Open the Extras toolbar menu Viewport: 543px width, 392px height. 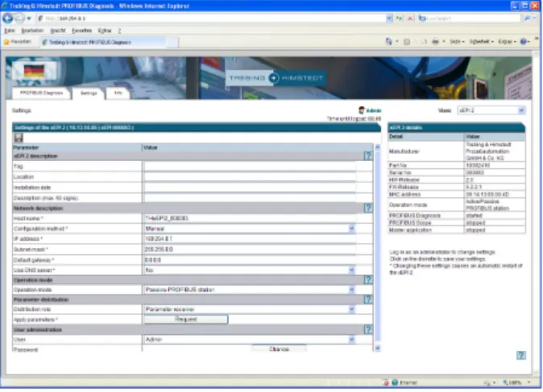[507, 42]
